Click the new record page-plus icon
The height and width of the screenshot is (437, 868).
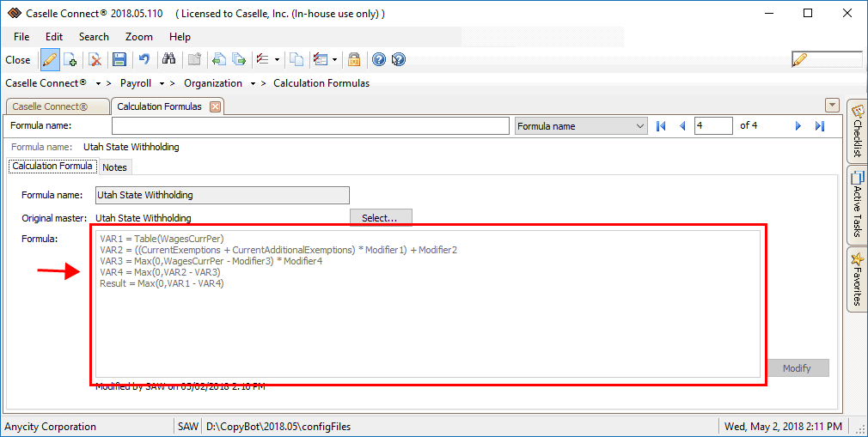(70, 59)
